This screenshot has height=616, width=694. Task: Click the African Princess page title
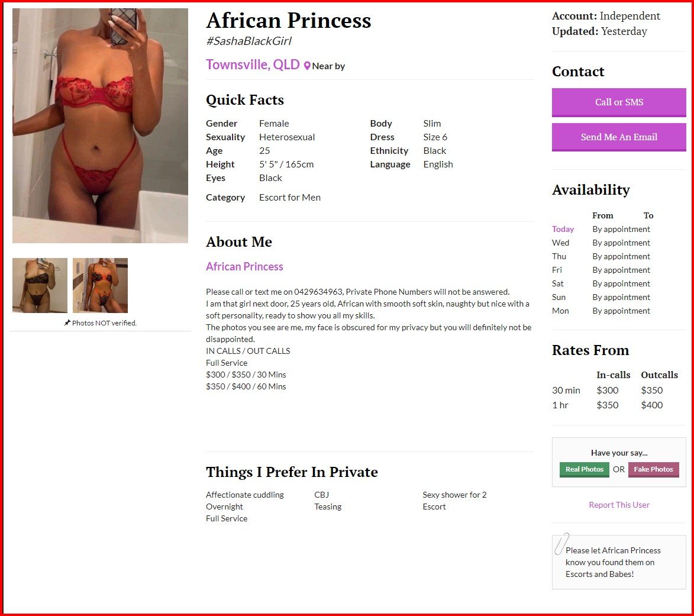coord(289,20)
